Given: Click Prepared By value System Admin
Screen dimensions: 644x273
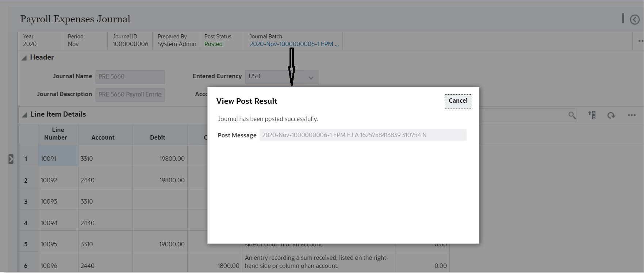Looking at the screenshot, I should (177, 44).
